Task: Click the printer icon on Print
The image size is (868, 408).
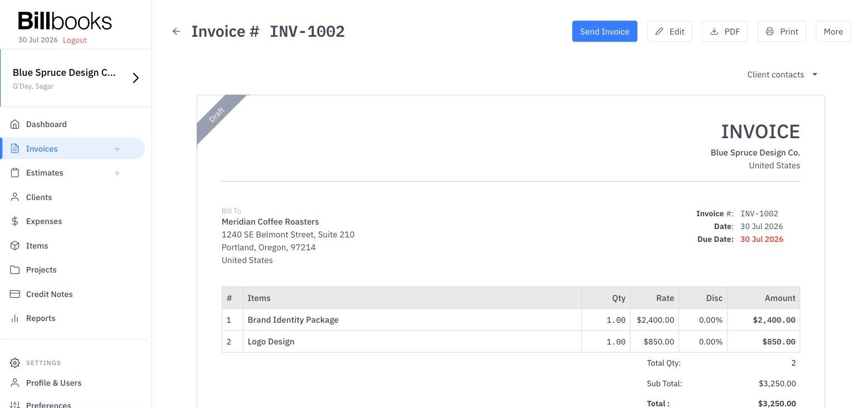Action: 769,32
